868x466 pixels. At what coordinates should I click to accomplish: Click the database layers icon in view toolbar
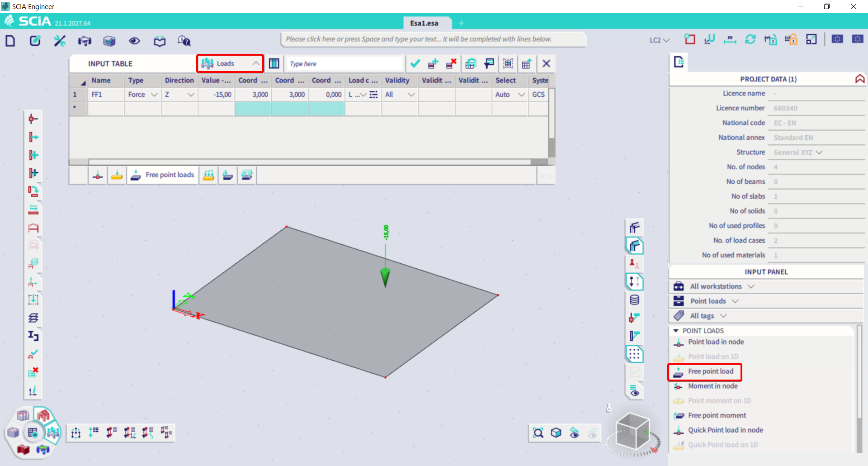tap(634, 300)
